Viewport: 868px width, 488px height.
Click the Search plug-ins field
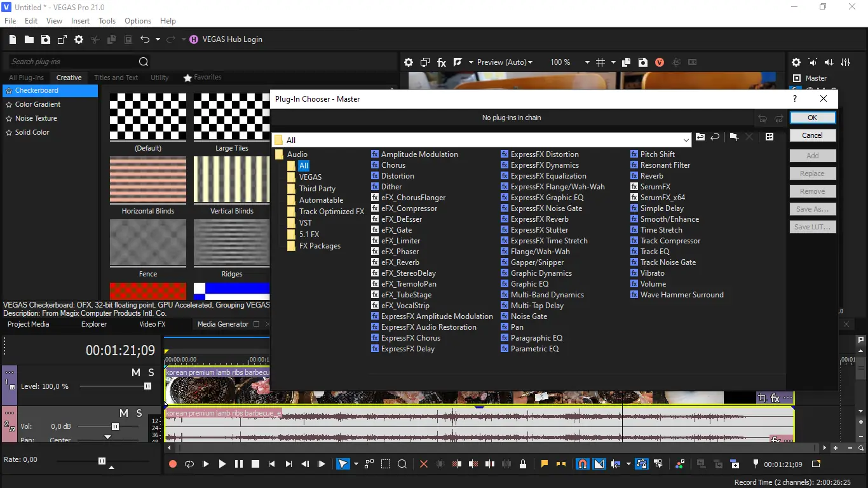point(73,62)
